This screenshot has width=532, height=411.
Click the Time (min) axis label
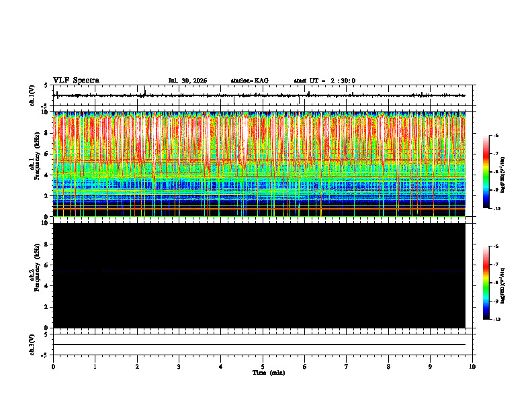[269, 373]
